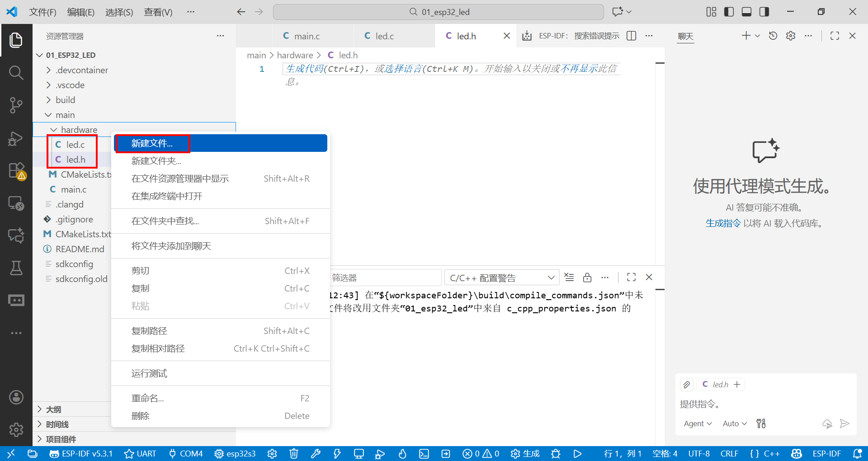Click the 生成 build button in status bar
Viewport: 868px width, 461px height.
[x=525, y=454]
